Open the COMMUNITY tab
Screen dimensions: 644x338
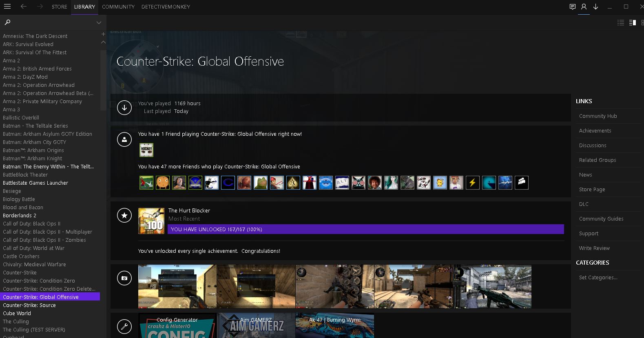pyautogui.click(x=118, y=7)
